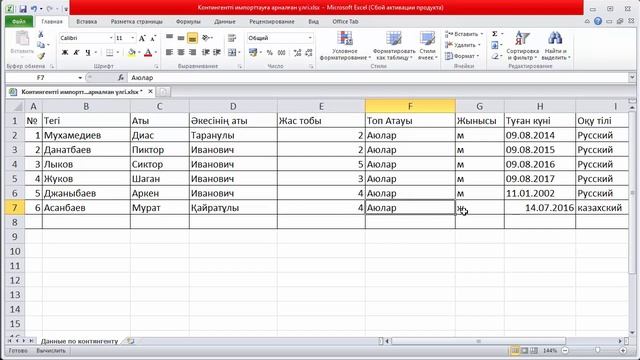Increase the cell indent
Screen dimensions: 640x360
[x=217, y=53]
